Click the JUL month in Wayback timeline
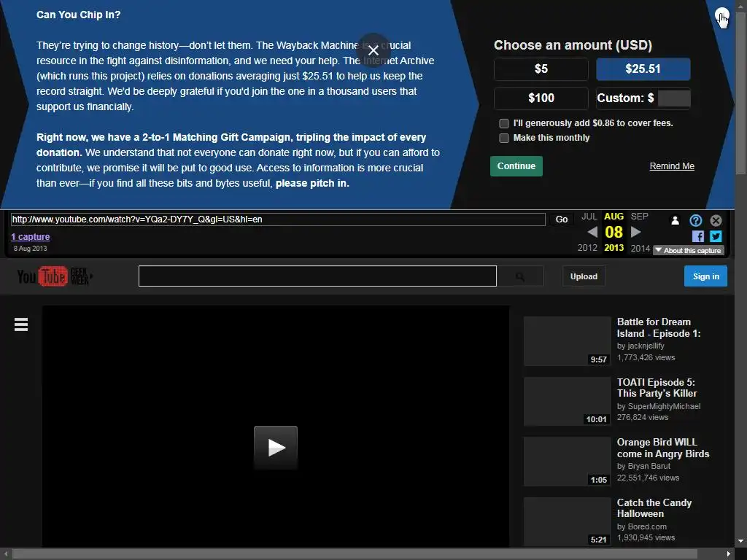This screenshot has height=560, width=747. (589, 217)
